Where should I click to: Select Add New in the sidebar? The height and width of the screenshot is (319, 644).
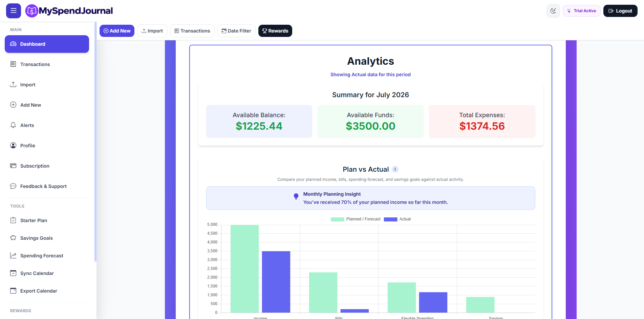tap(47, 105)
